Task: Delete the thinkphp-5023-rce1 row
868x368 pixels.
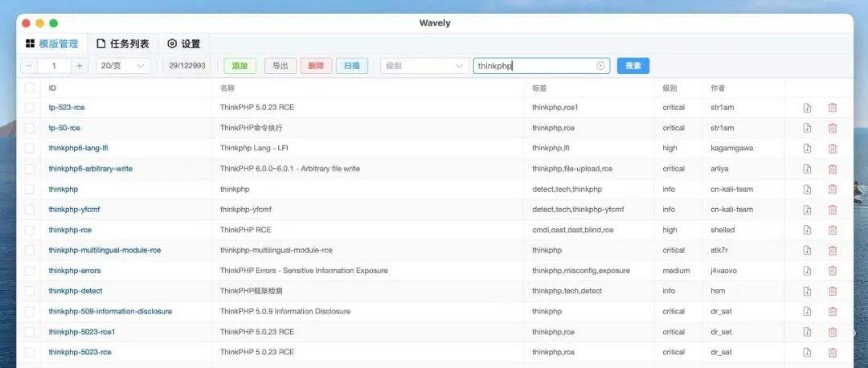Action: 832,332
